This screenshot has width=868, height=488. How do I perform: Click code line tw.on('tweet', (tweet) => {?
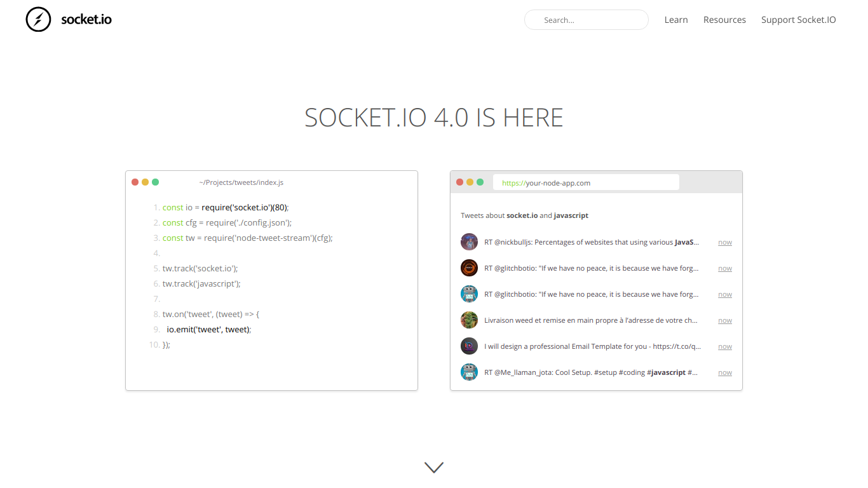[x=211, y=314]
